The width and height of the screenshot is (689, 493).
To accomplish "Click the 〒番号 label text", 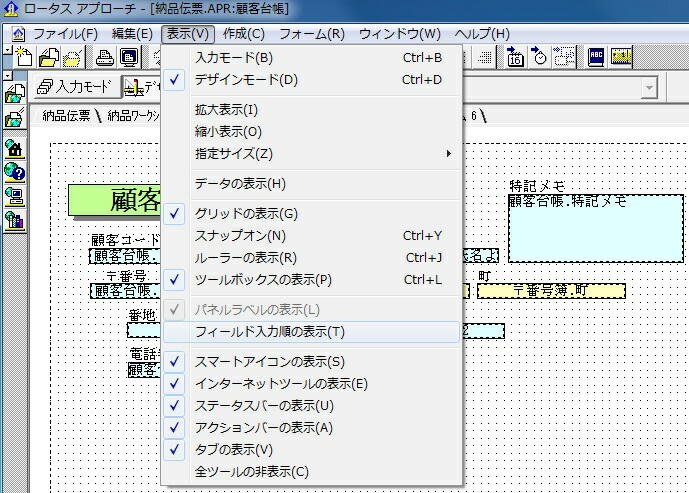I will (127, 276).
